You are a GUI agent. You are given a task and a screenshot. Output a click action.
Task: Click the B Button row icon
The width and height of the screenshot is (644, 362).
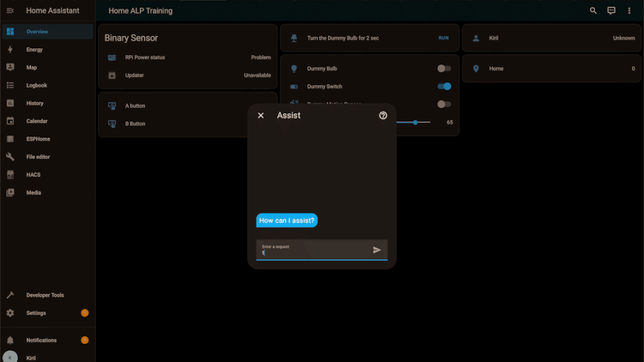(x=112, y=124)
